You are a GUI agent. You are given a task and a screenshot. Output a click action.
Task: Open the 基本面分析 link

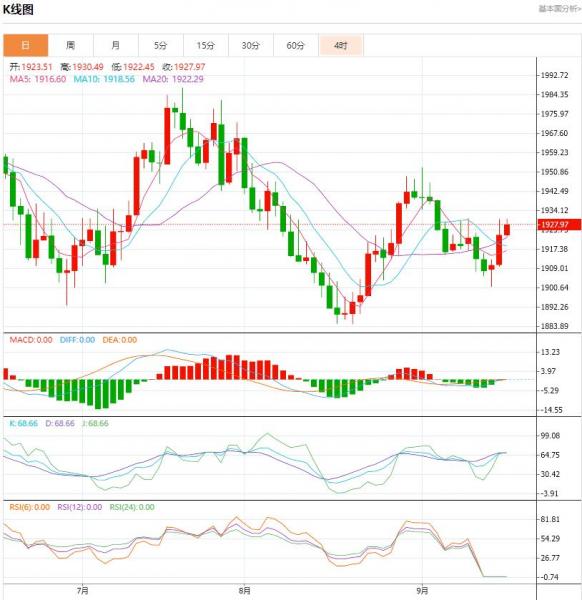559,9
